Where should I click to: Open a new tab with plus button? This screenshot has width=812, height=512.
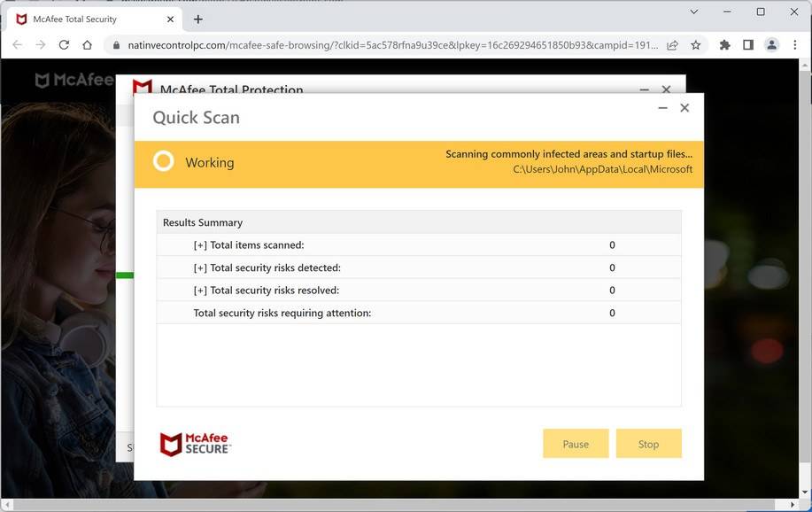coord(197,19)
